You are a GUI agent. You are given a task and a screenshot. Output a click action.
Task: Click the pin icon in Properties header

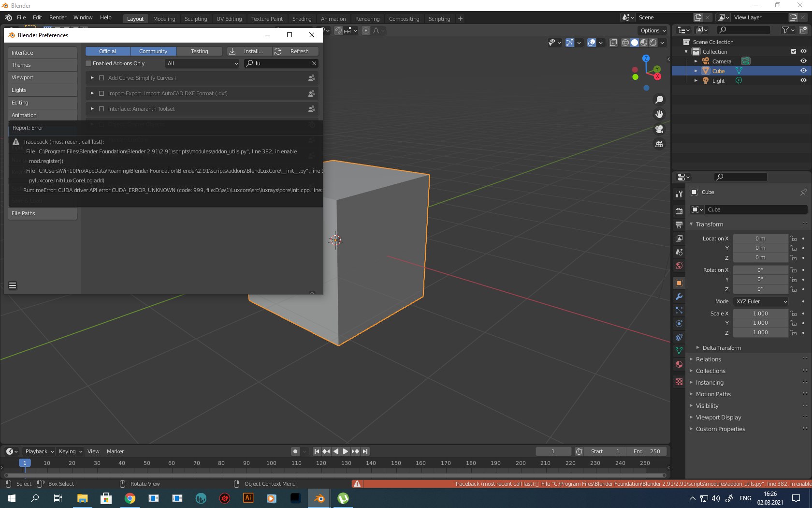tap(804, 192)
